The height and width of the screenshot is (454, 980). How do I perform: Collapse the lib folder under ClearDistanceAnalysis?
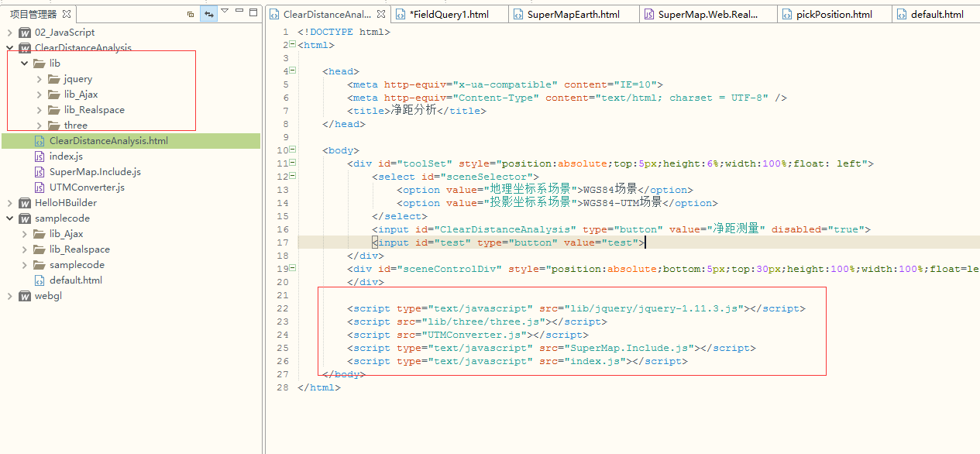click(24, 64)
